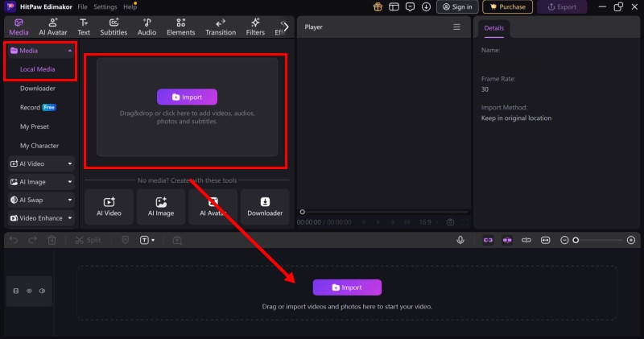This screenshot has width=644, height=339.
Task: Click the Sign in button
Action: [x=457, y=7]
